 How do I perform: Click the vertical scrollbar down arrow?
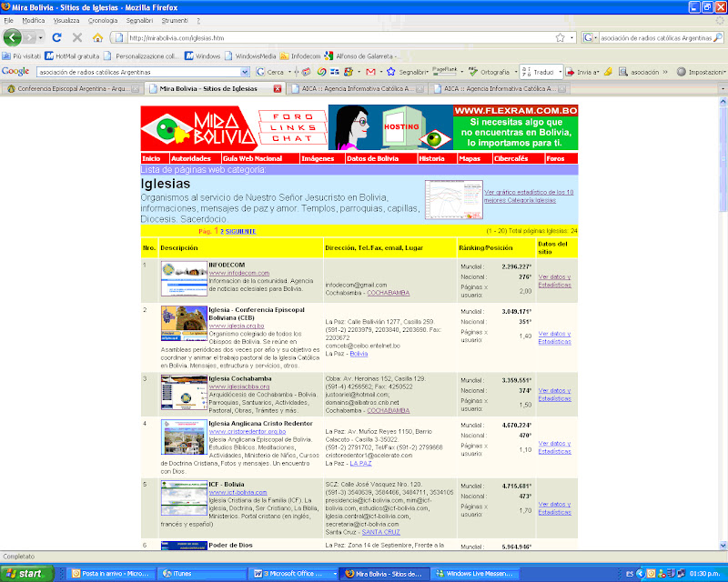(x=723, y=546)
